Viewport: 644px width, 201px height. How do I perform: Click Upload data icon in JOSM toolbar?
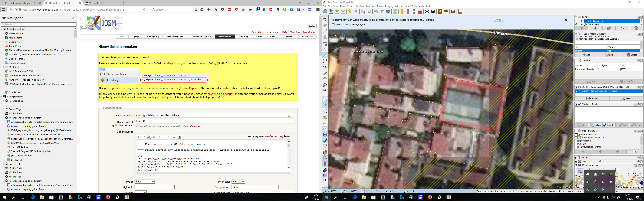343,11
